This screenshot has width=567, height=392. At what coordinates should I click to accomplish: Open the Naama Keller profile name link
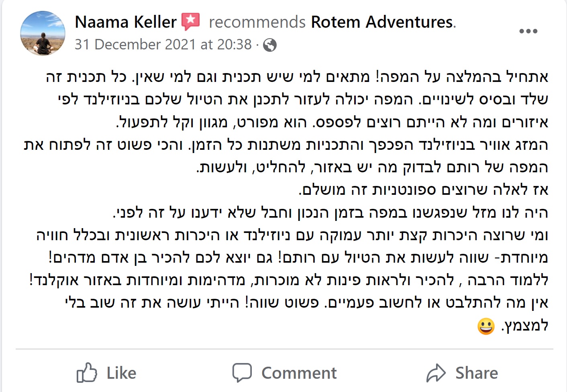126,22
